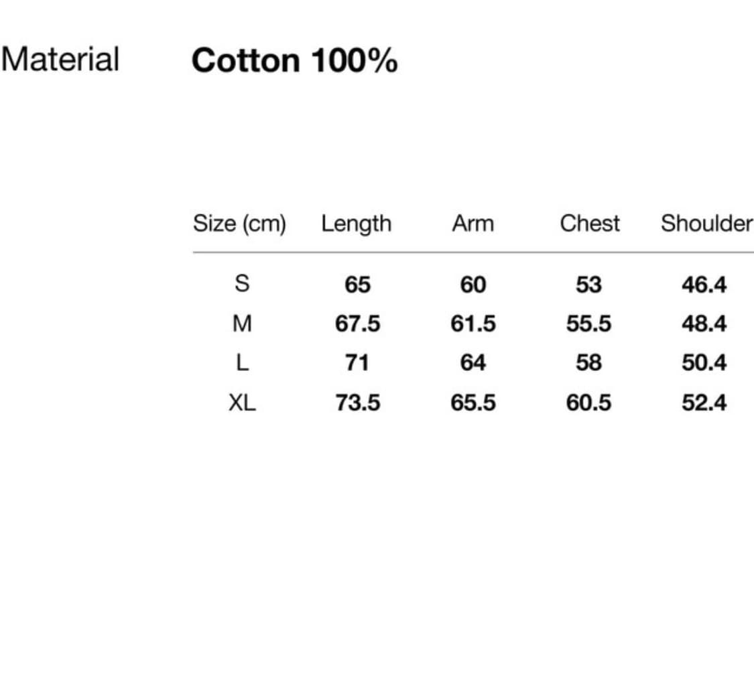Click the Material label

(x=60, y=59)
